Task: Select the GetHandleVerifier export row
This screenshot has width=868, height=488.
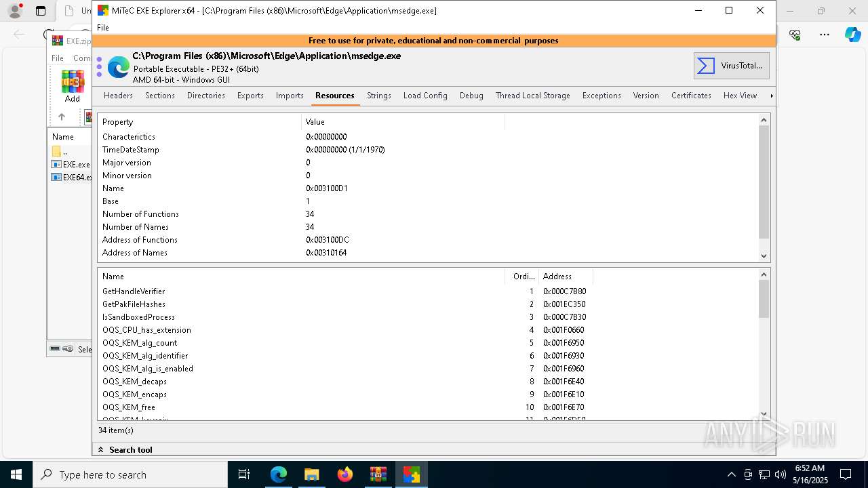Action: pyautogui.click(x=427, y=291)
